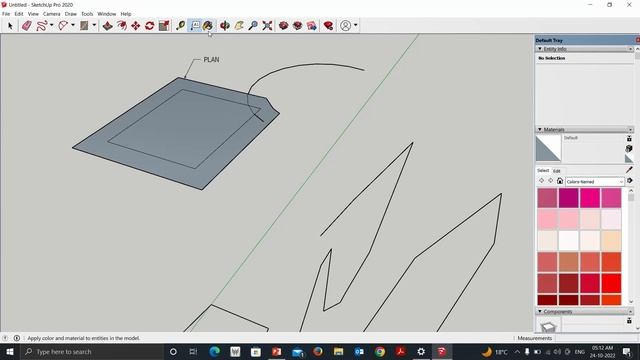
Task: Open the user account sign-in icon
Action: pyautogui.click(x=345, y=26)
